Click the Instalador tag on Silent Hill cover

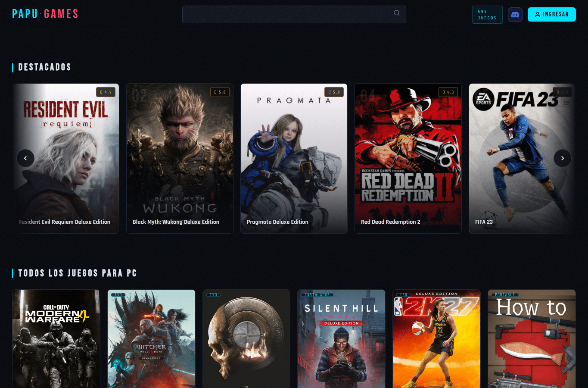tap(317, 295)
